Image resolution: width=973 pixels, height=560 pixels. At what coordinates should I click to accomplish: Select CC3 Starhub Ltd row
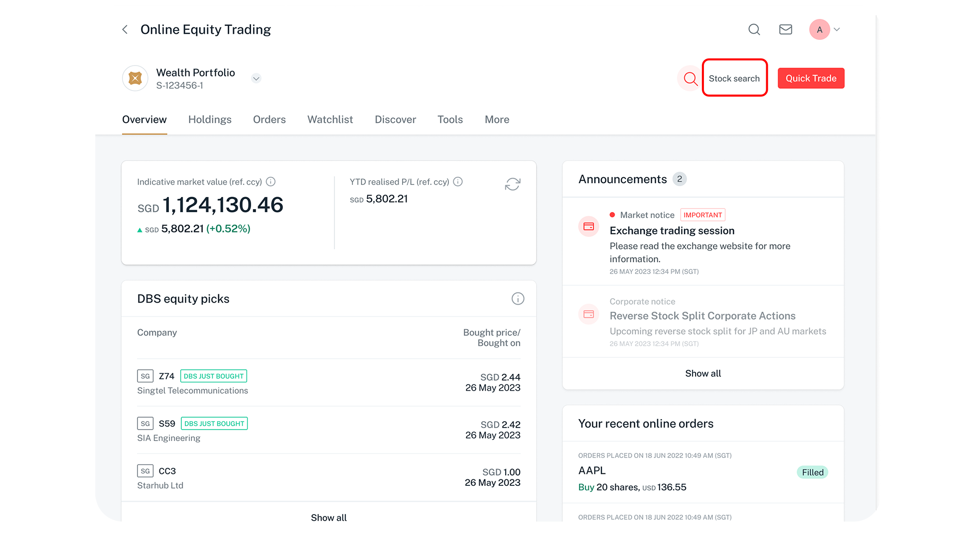click(329, 477)
